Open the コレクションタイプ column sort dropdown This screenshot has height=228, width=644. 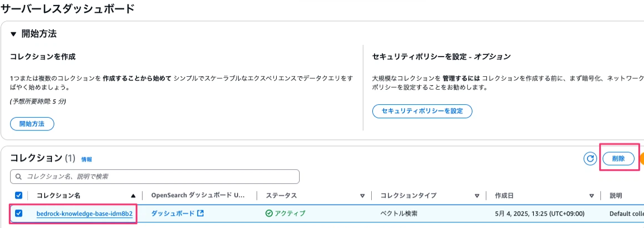477,196
